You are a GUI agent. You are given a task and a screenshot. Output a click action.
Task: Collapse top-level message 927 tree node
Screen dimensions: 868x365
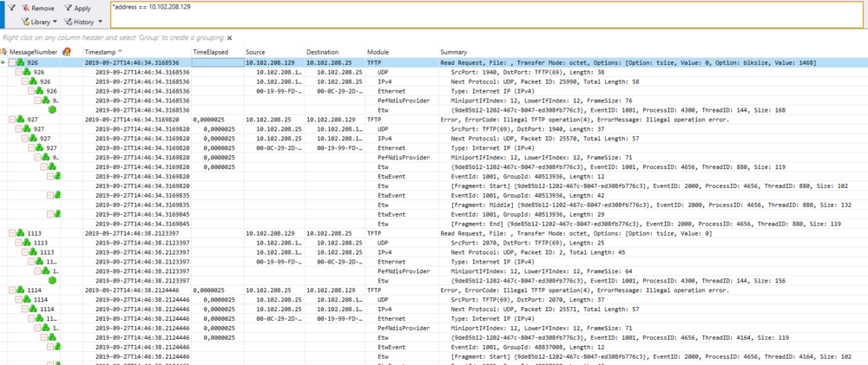12,120
